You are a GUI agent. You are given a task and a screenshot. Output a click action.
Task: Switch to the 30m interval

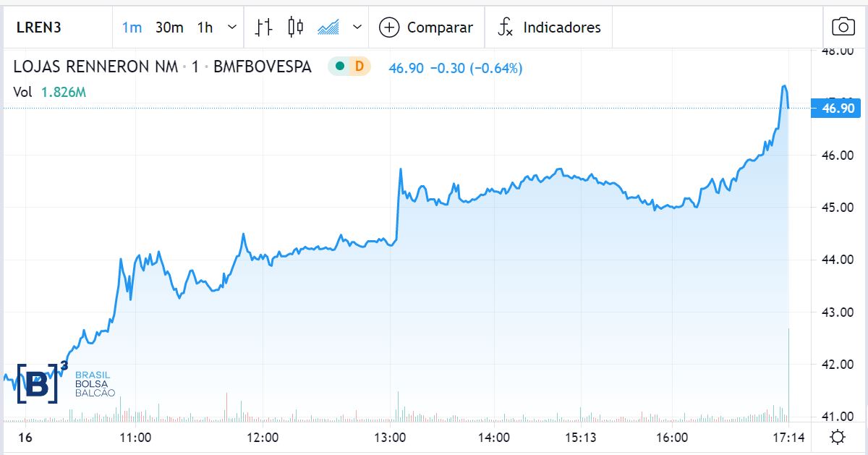coord(169,27)
